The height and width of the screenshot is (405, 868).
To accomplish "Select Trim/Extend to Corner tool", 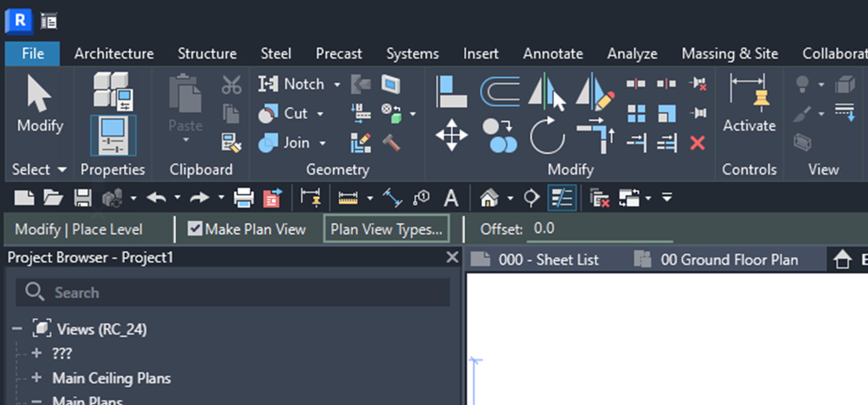I will point(596,136).
